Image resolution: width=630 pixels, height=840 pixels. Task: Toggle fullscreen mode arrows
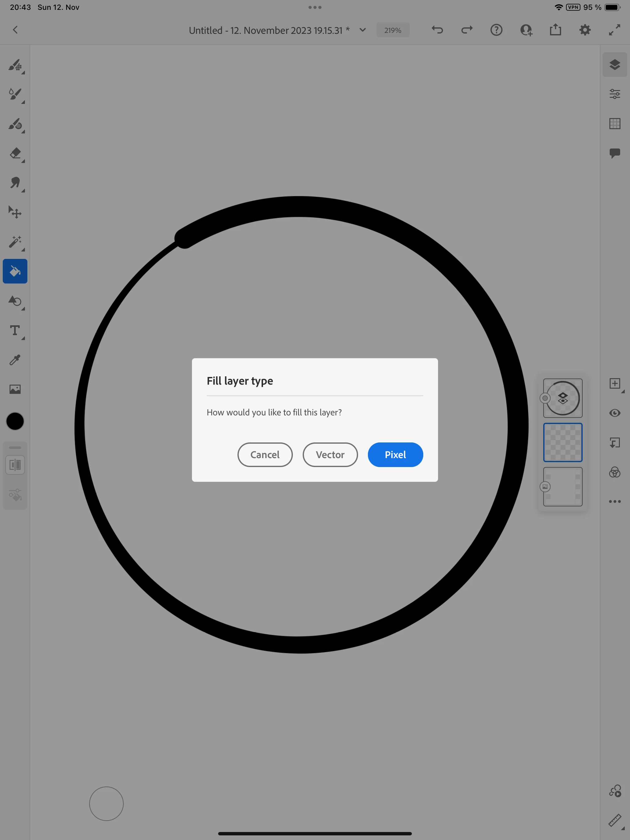(614, 30)
